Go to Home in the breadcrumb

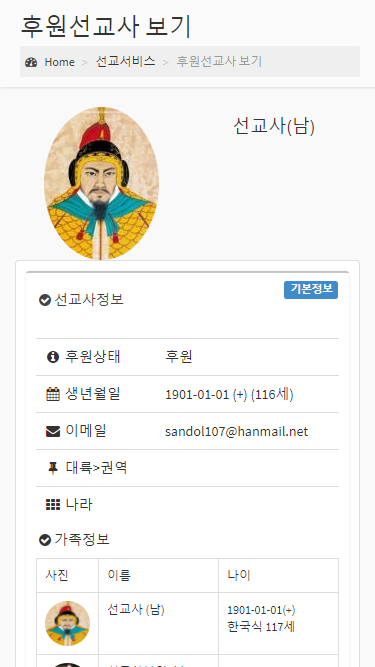pyautogui.click(x=60, y=62)
